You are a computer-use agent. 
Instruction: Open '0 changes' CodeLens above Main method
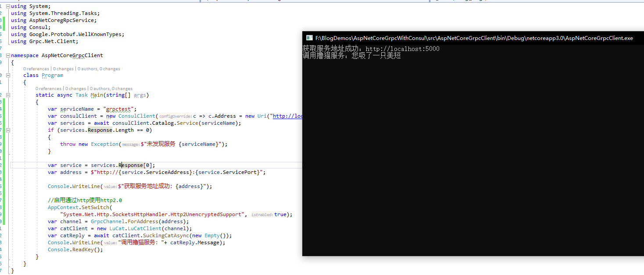pos(76,89)
